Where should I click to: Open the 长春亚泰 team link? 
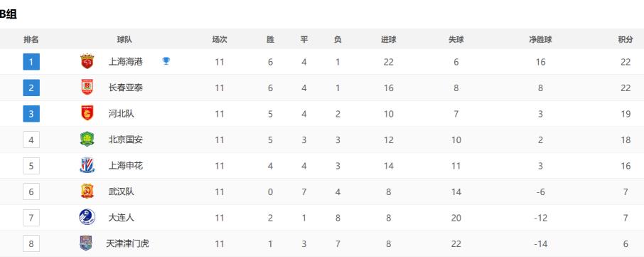coord(126,88)
